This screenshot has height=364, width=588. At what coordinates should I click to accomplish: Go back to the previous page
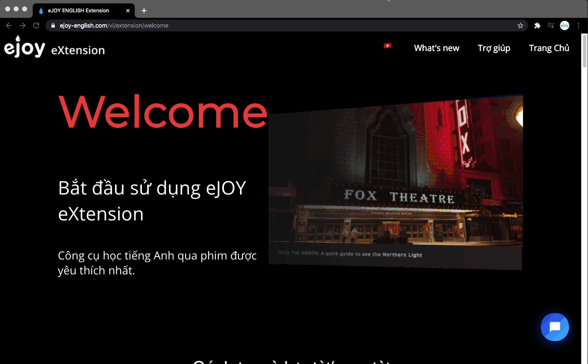tap(9, 25)
